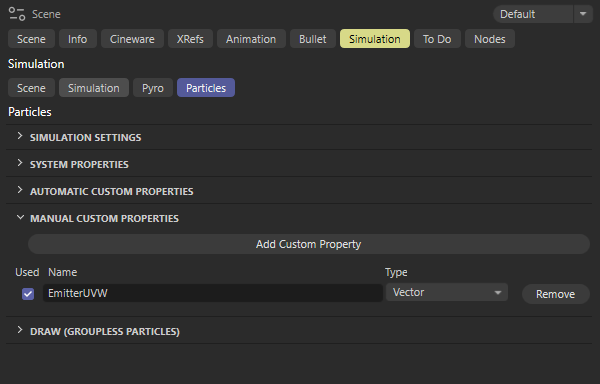Click the EmitterUVW name input field
The height and width of the screenshot is (384, 600).
(x=213, y=293)
